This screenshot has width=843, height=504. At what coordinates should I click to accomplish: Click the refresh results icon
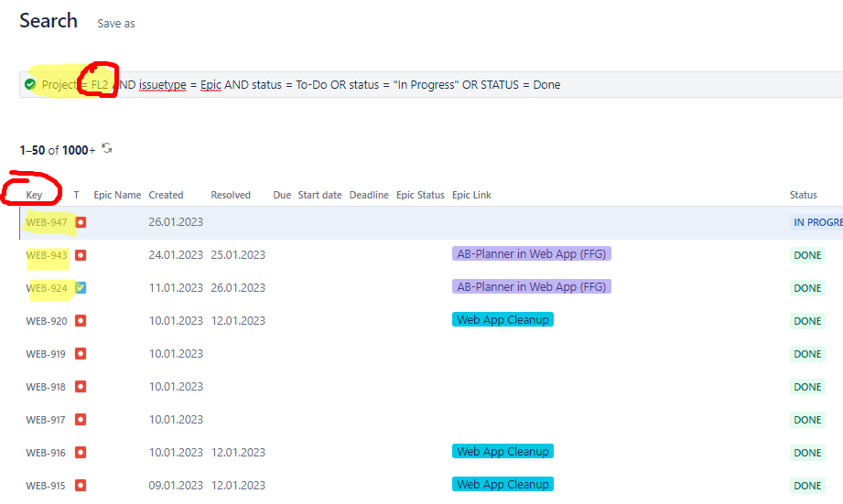coord(107,148)
